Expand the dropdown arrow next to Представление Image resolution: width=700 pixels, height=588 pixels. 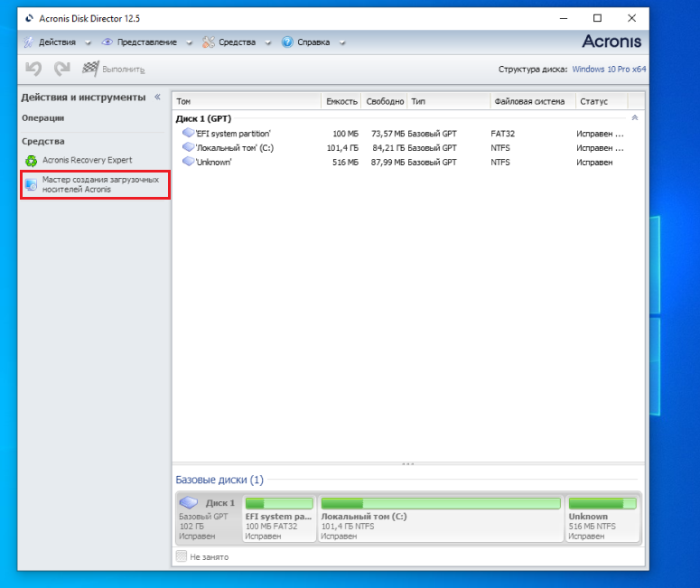[190, 42]
